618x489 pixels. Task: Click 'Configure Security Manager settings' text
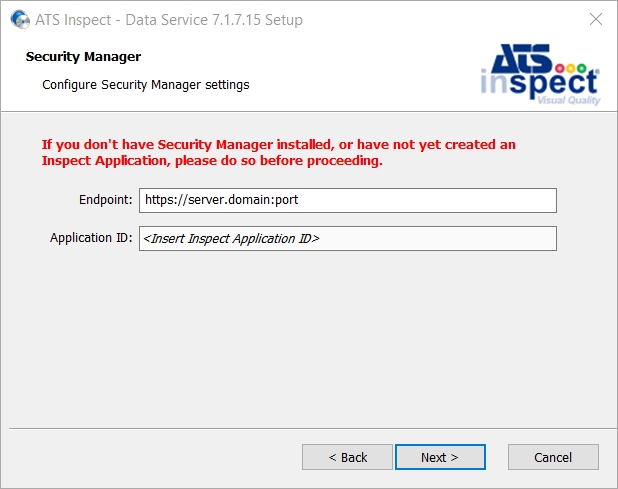[x=146, y=85]
